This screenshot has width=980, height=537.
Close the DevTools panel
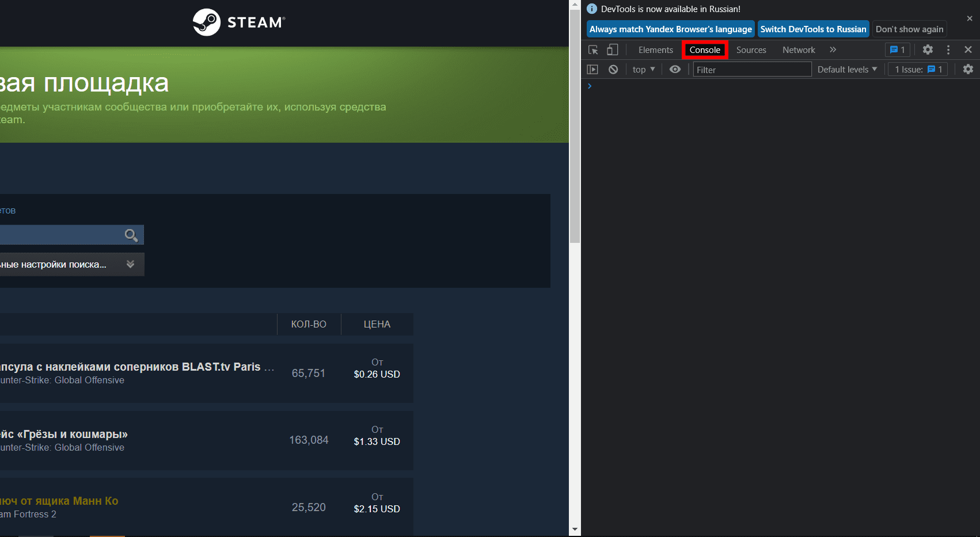coord(968,50)
